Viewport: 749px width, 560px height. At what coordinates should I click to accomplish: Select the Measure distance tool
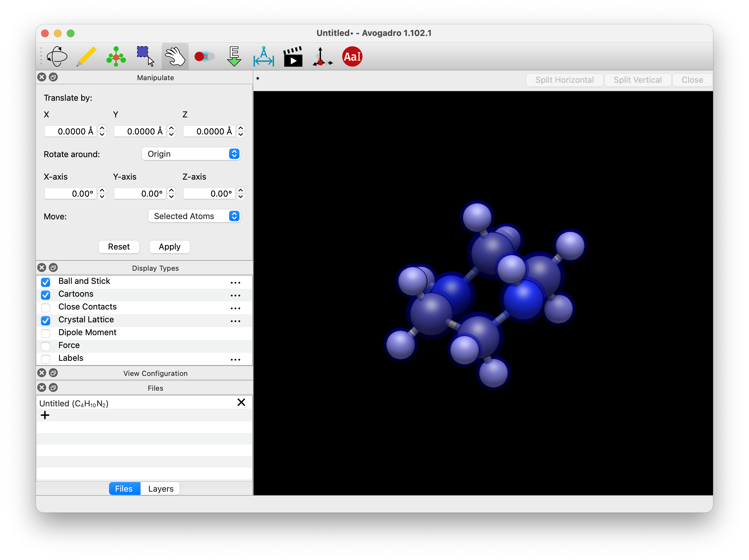(x=263, y=56)
